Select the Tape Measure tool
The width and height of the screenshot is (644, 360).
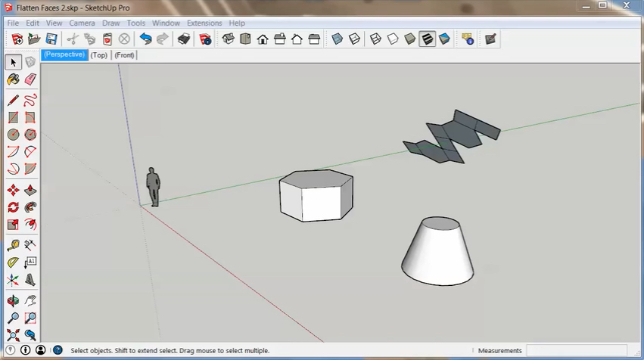click(x=13, y=245)
